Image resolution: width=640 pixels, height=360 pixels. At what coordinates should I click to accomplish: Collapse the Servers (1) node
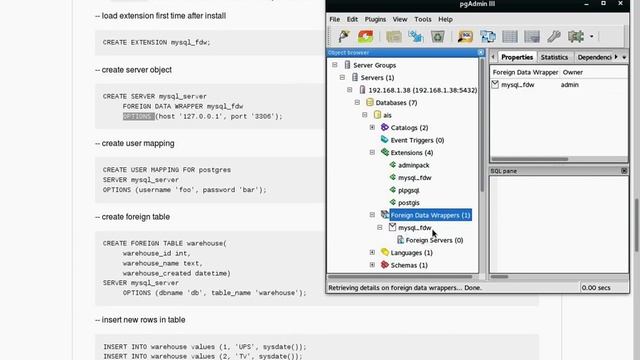342,77
